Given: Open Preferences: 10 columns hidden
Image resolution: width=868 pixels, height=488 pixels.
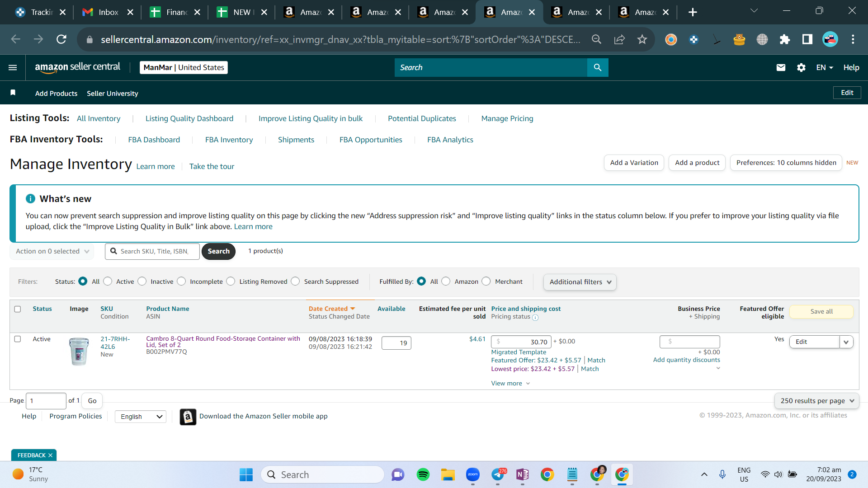Looking at the screenshot, I should pyautogui.click(x=786, y=163).
